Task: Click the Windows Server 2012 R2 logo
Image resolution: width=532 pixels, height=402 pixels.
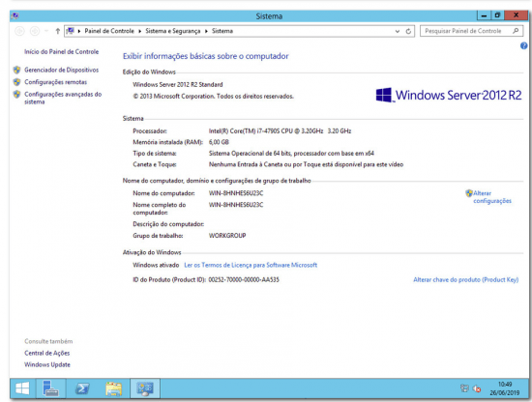Action: click(x=449, y=95)
